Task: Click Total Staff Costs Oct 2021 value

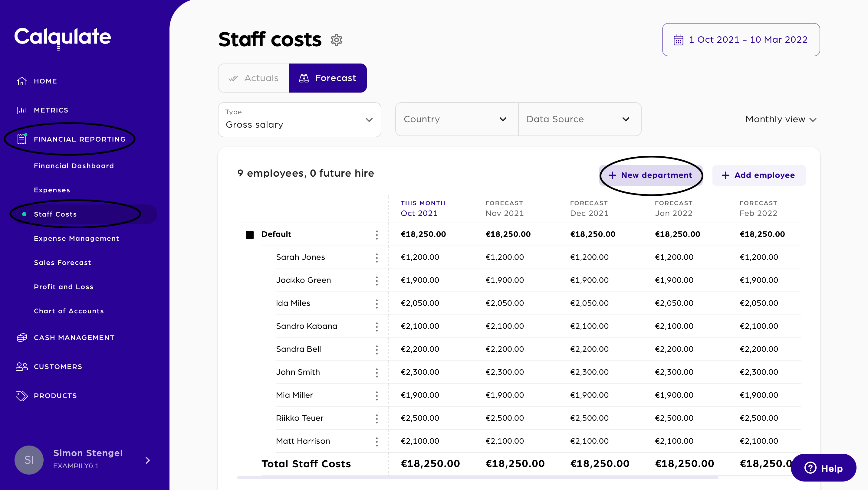Action: pos(430,464)
